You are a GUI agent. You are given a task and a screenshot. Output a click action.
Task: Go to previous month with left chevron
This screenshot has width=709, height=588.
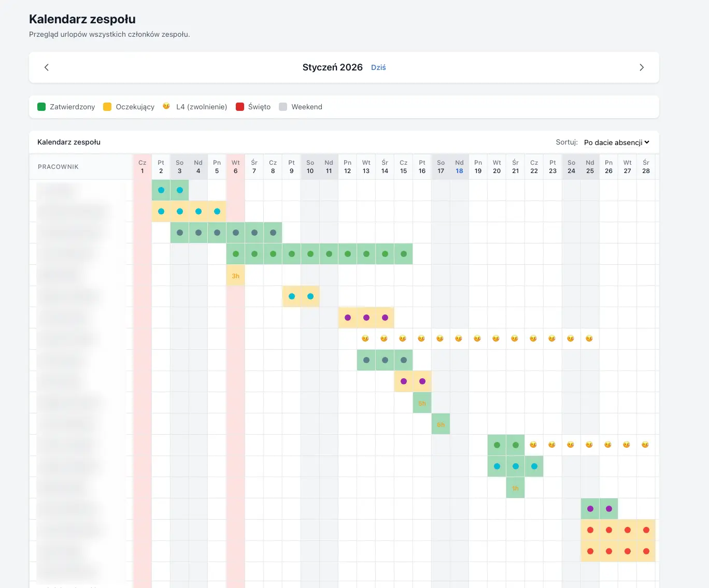click(x=47, y=67)
